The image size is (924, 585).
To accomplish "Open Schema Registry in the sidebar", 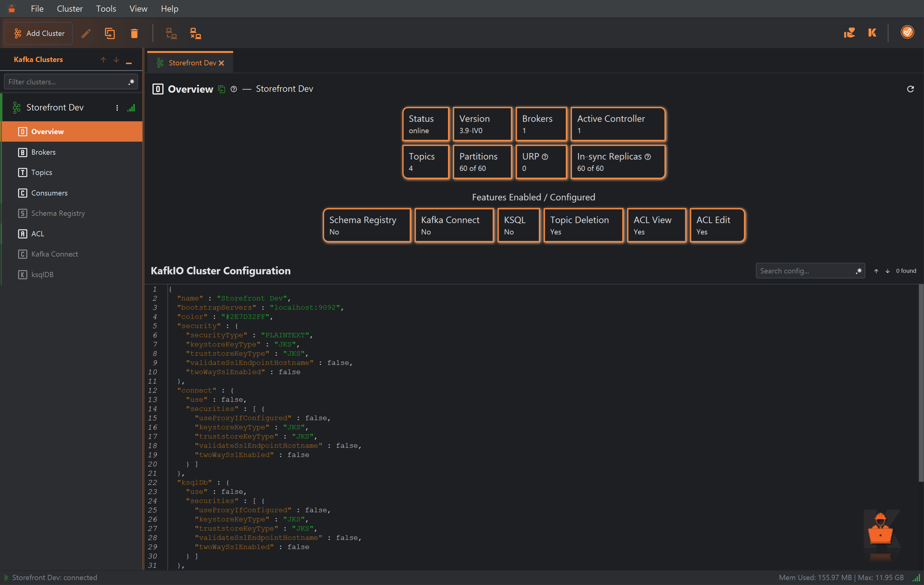I will pos(72,213).
